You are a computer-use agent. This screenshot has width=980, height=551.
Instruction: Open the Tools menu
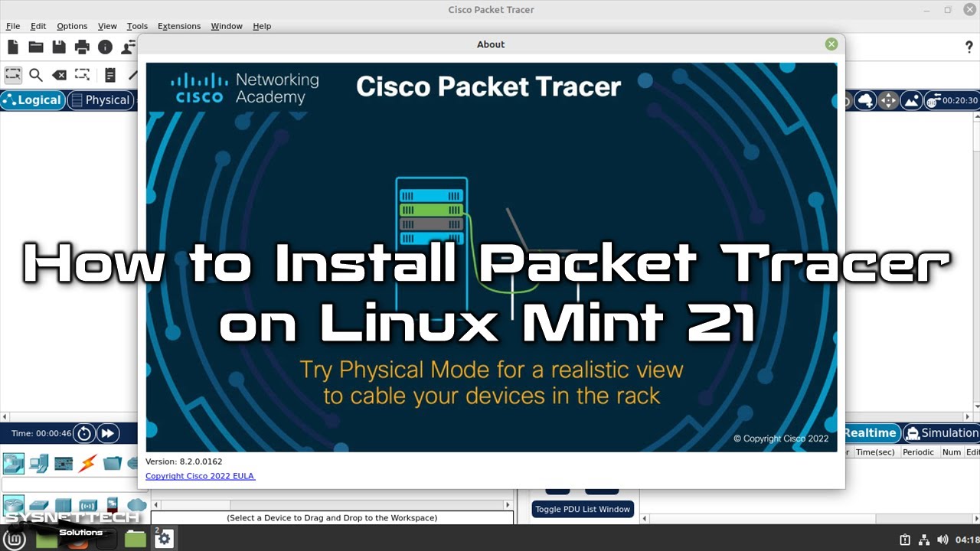[x=137, y=26]
